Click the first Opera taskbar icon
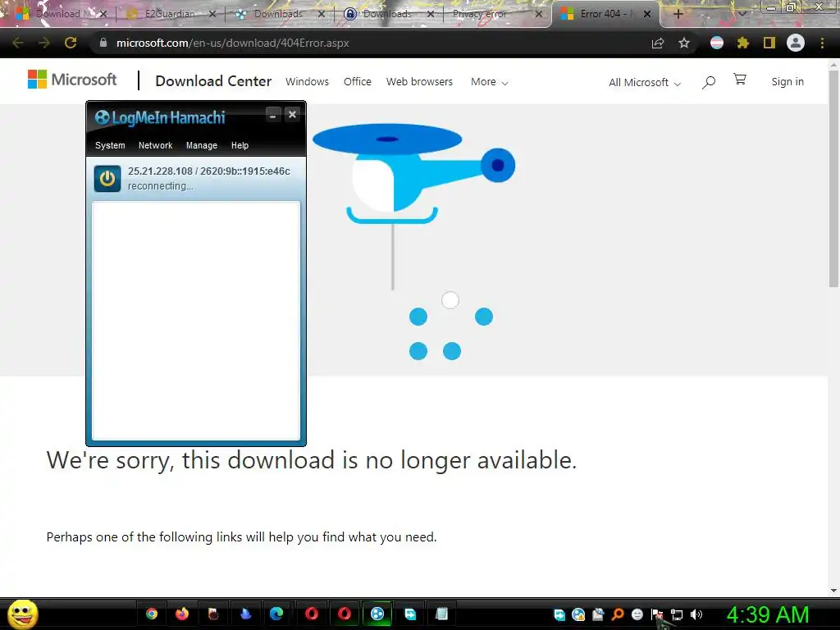The width and height of the screenshot is (840, 630). 312,614
